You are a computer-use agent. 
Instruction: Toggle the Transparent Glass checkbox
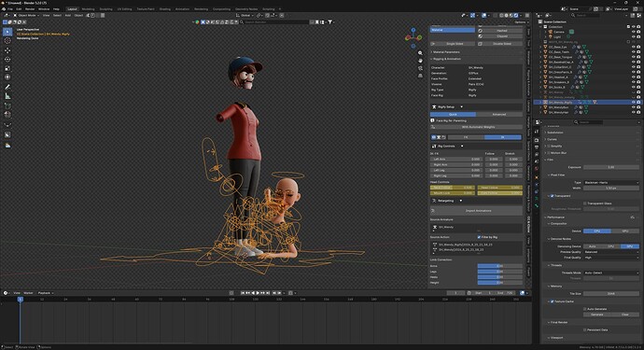pos(585,203)
